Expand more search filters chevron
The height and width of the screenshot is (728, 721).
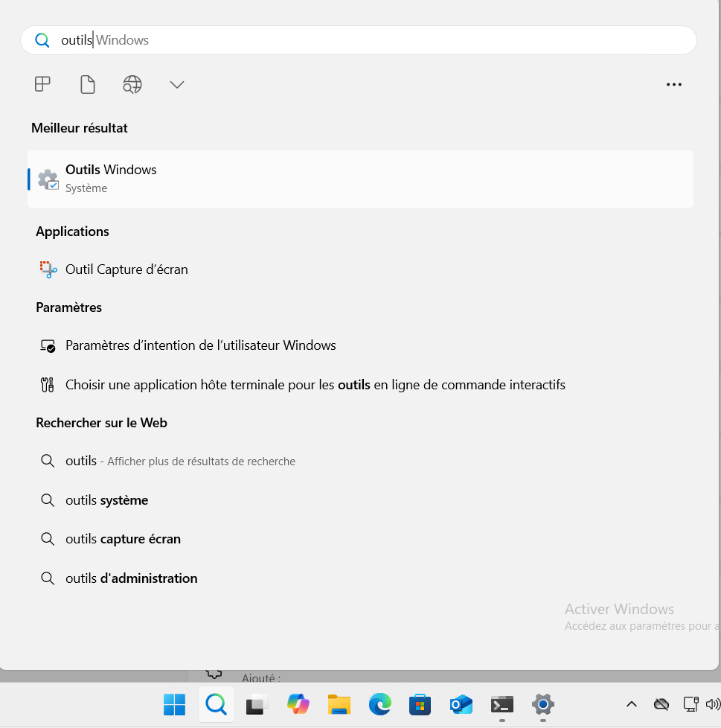177,85
